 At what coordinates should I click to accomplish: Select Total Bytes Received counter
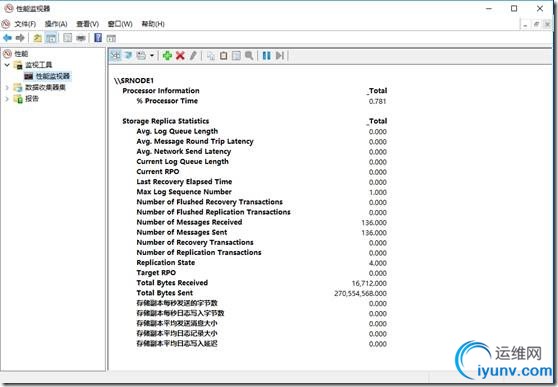[172, 283]
